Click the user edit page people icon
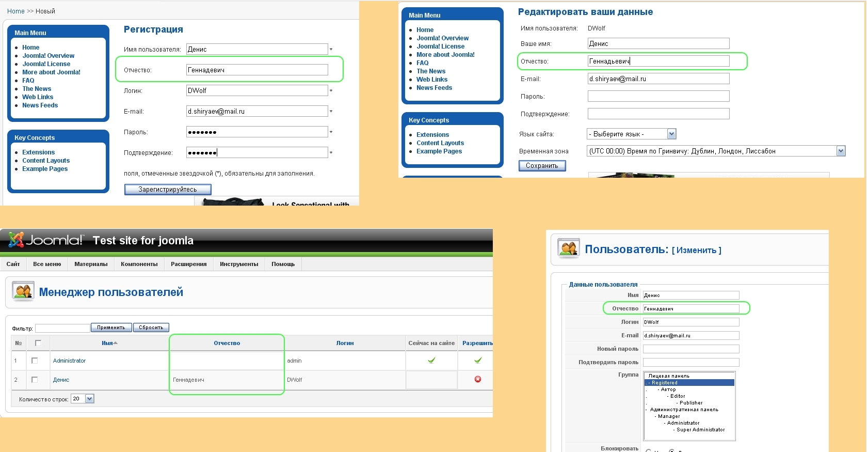 (x=569, y=249)
